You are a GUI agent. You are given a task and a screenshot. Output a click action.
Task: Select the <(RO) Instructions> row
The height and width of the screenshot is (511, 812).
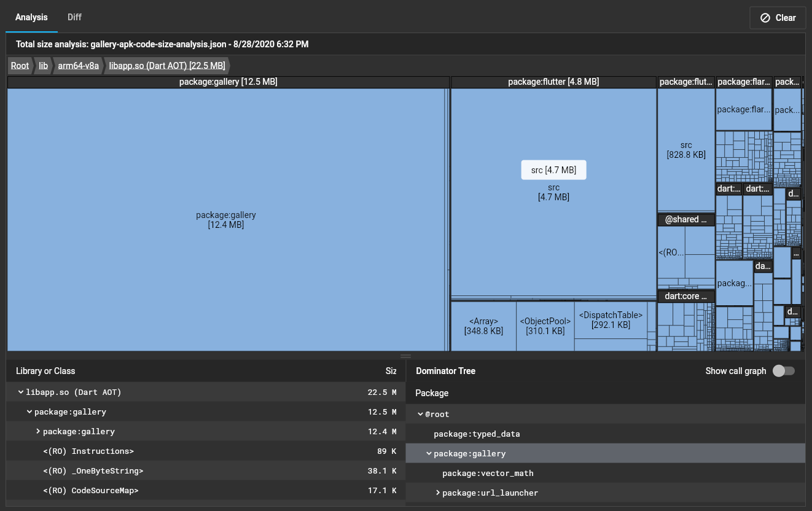coord(206,451)
